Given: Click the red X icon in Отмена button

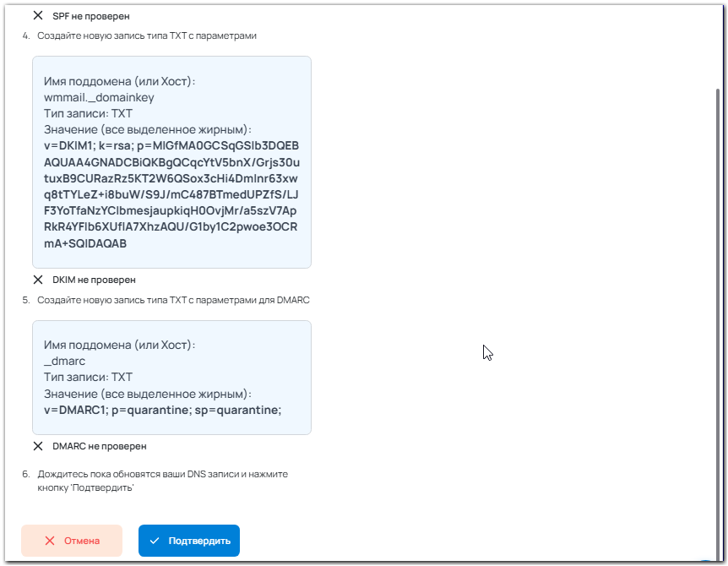Looking at the screenshot, I should 50,541.
